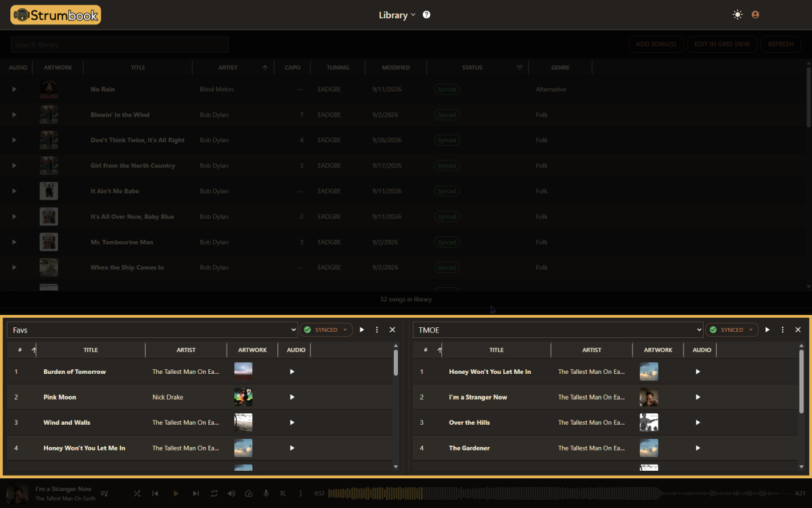Open the Status column filter icon

pos(520,68)
